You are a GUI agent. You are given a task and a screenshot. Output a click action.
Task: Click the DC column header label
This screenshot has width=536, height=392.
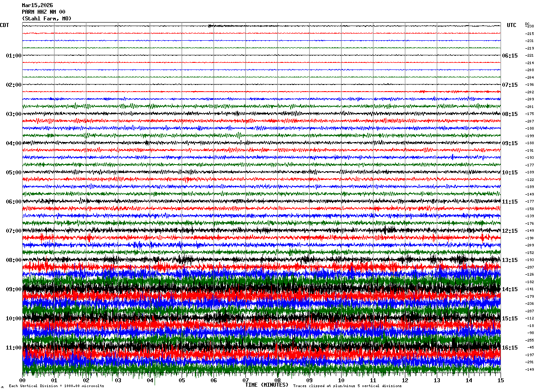527,24
